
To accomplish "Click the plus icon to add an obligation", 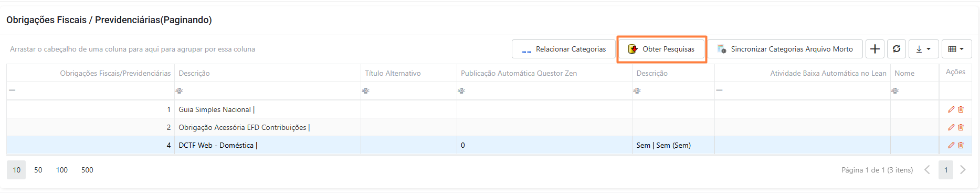I will pyautogui.click(x=875, y=49).
